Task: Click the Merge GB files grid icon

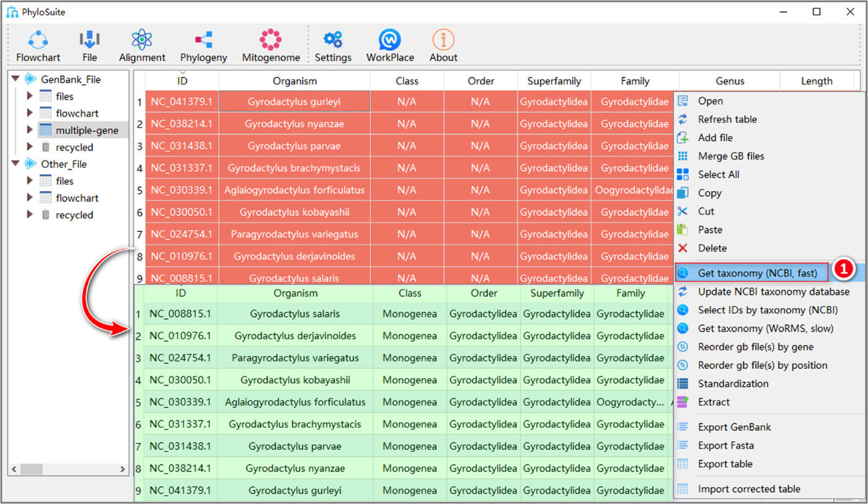Action: coord(683,156)
